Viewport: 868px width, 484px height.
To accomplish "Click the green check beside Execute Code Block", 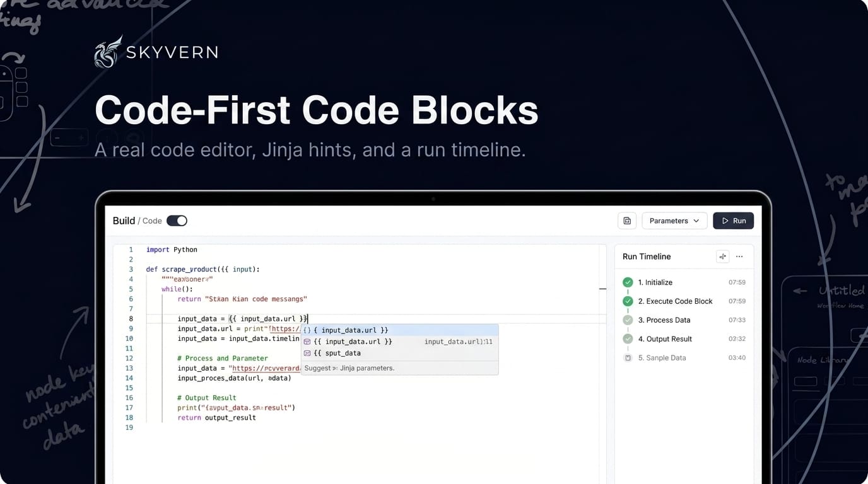I will pyautogui.click(x=628, y=301).
